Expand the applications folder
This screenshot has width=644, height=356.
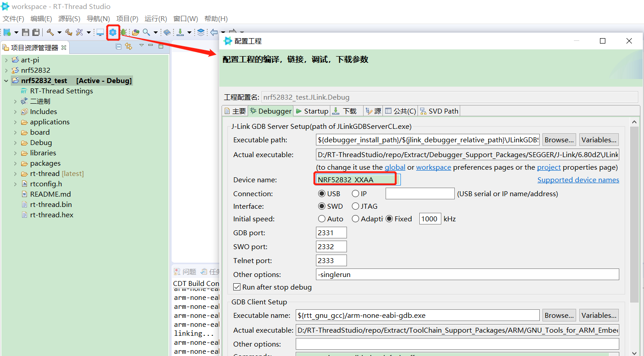click(15, 122)
